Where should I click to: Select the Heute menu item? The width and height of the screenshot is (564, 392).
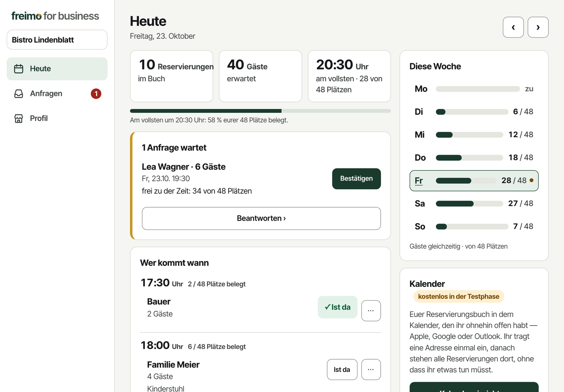57,69
